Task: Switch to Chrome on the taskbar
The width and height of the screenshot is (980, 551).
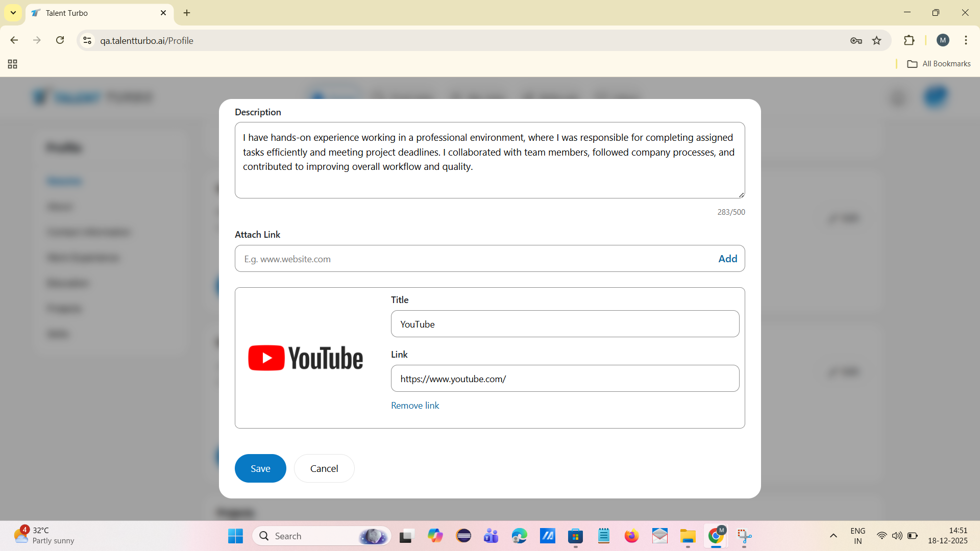Action: [x=716, y=536]
